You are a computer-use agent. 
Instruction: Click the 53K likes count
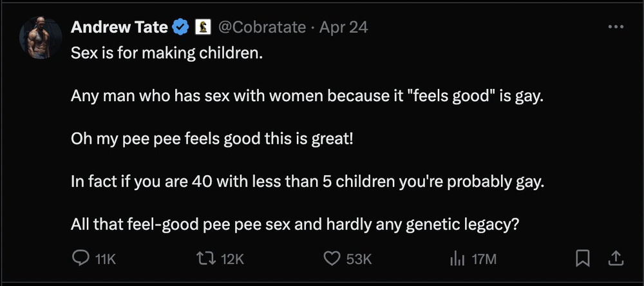pos(359,259)
